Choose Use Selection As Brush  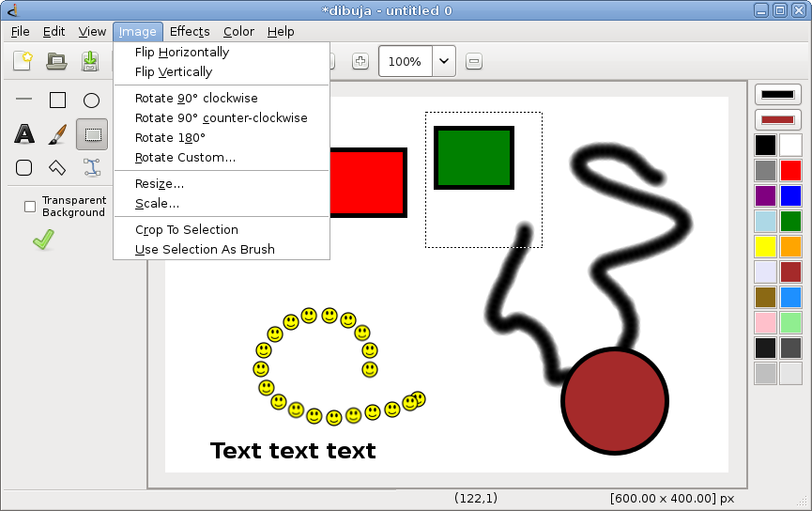point(222,249)
